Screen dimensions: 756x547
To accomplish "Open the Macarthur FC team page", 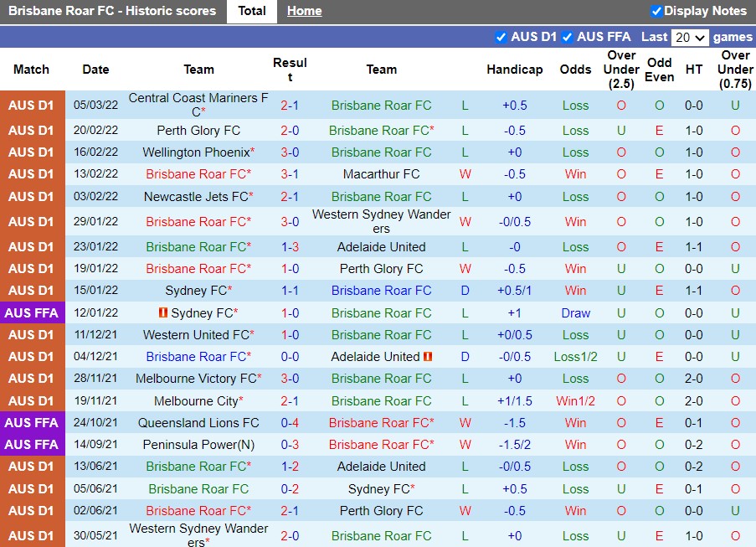I will (x=381, y=174).
